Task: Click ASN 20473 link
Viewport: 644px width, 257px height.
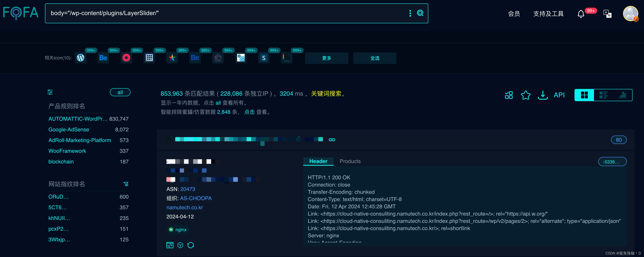Action: tap(188, 189)
